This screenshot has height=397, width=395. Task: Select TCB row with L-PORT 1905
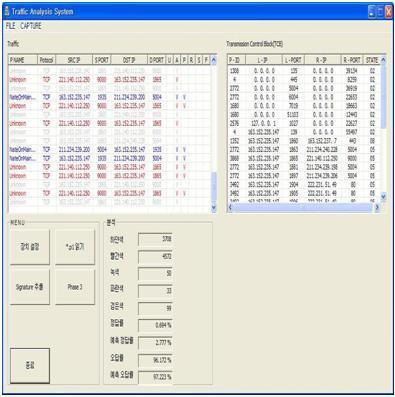pyautogui.click(x=304, y=193)
